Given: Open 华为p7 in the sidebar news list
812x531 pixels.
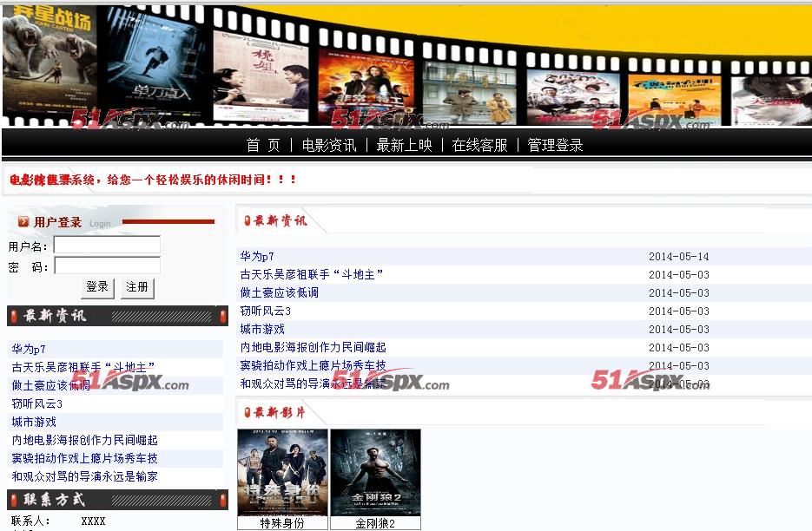Looking at the screenshot, I should 29,349.
